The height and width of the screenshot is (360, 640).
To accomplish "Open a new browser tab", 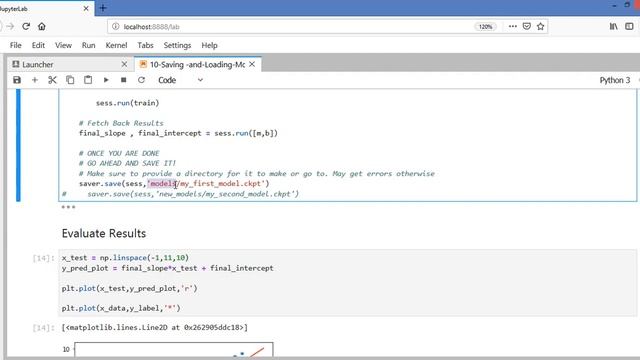I will pyautogui.click(x=103, y=8).
